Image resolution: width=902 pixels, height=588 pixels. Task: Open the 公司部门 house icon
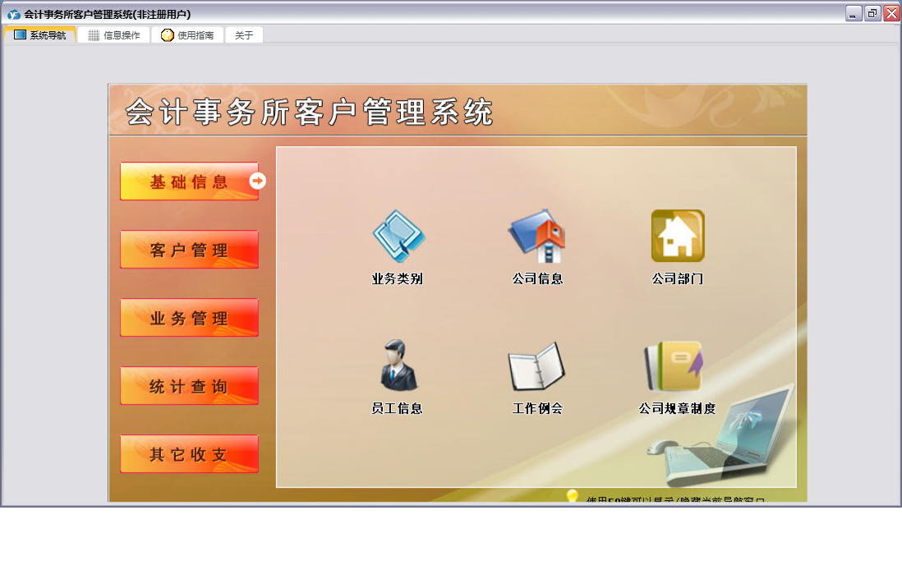click(678, 236)
